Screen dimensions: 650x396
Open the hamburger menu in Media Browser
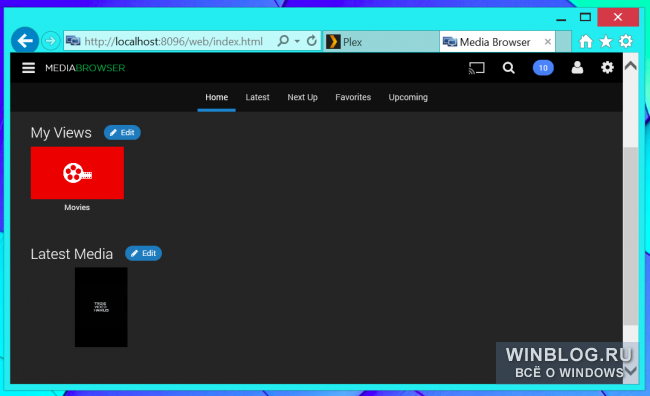[x=28, y=68]
